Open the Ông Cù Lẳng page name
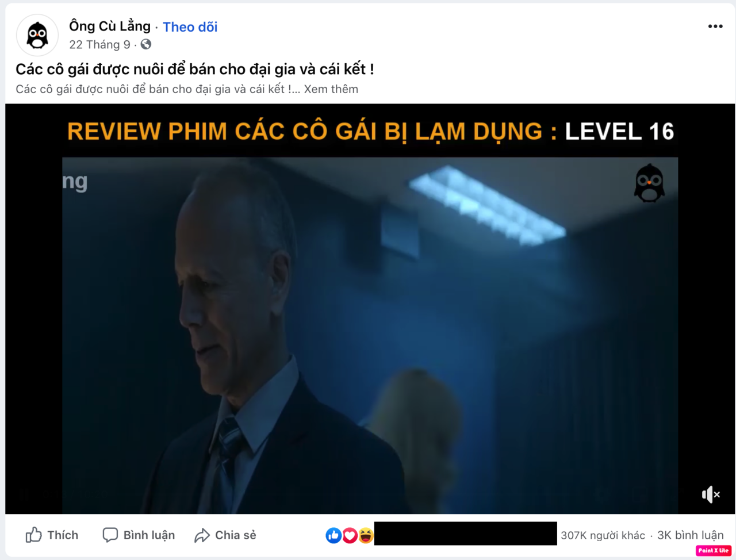 coord(110,26)
